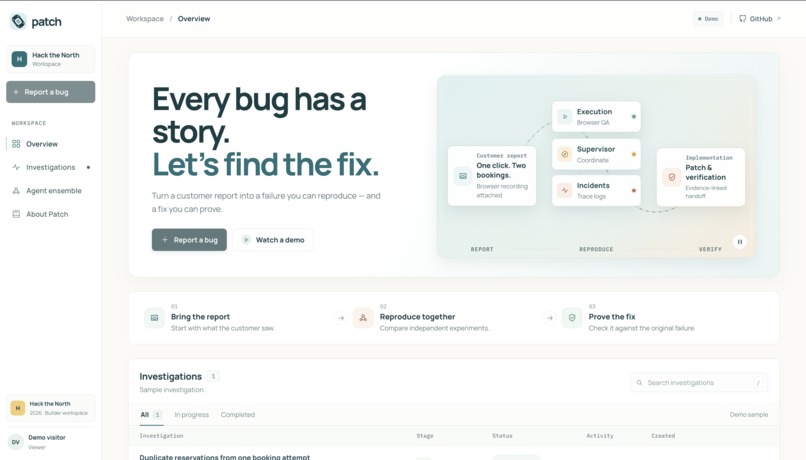Click the Supervisor Coordinate card
The width and height of the screenshot is (806, 460).
[x=596, y=154]
